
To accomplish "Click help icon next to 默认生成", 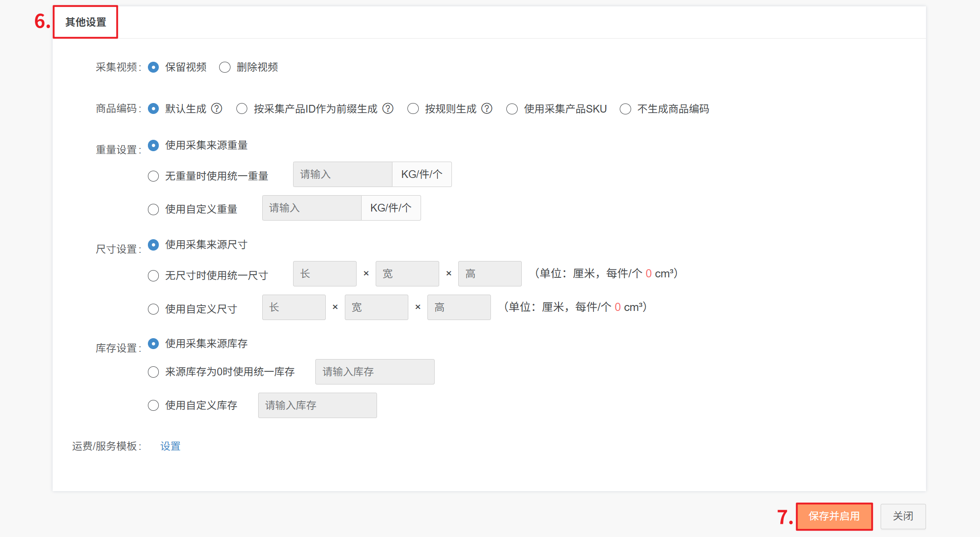I will 217,108.
